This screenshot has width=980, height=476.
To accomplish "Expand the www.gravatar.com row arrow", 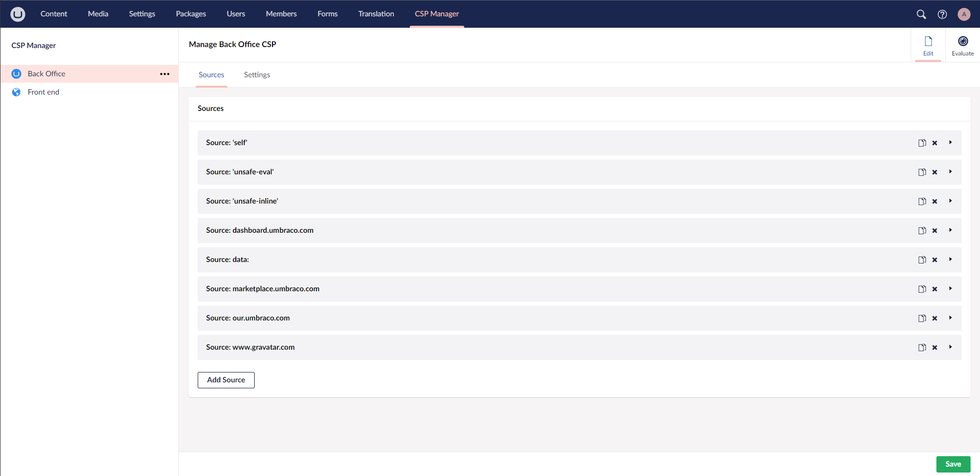I will coord(950,347).
